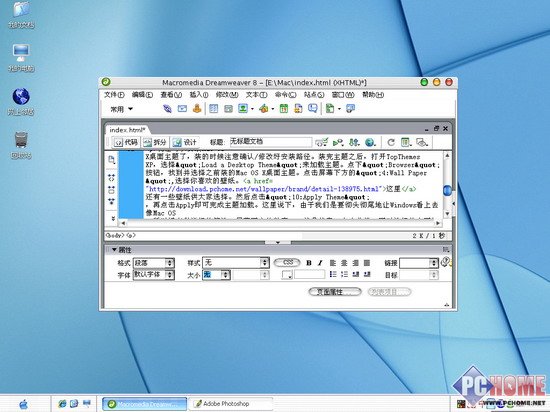The image size is (550, 412).
Task: Insert a hyperlink from the toolbar
Action: (167, 109)
